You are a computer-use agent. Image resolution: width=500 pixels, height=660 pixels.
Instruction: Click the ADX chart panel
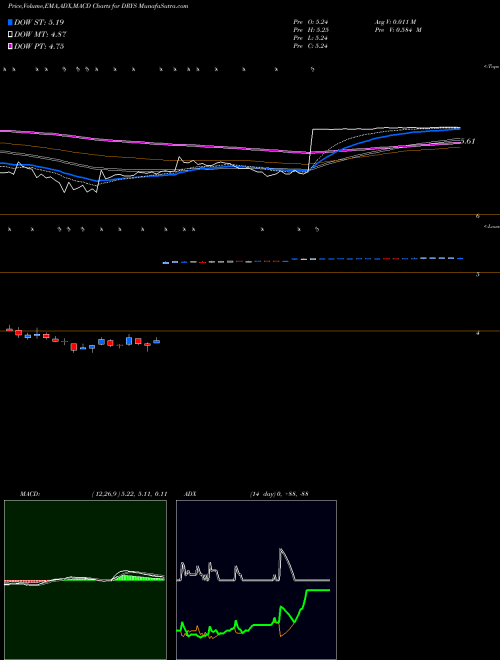(x=256, y=580)
